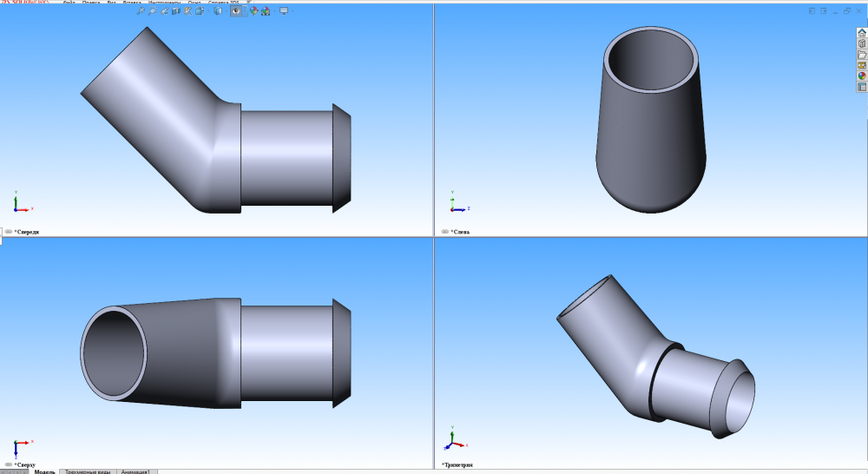Screen dimensions: 868x474
Task: Open the Custom Properties task pane tab
Action: (862, 87)
